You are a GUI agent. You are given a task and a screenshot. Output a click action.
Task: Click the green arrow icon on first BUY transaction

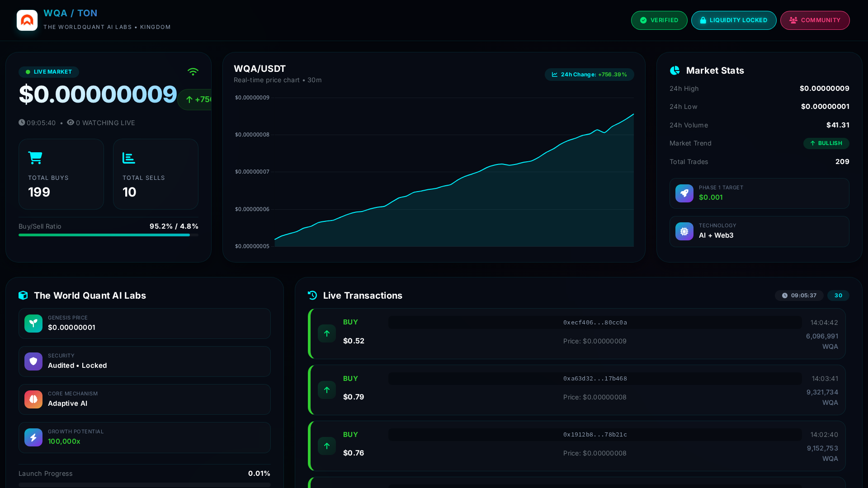327,333
